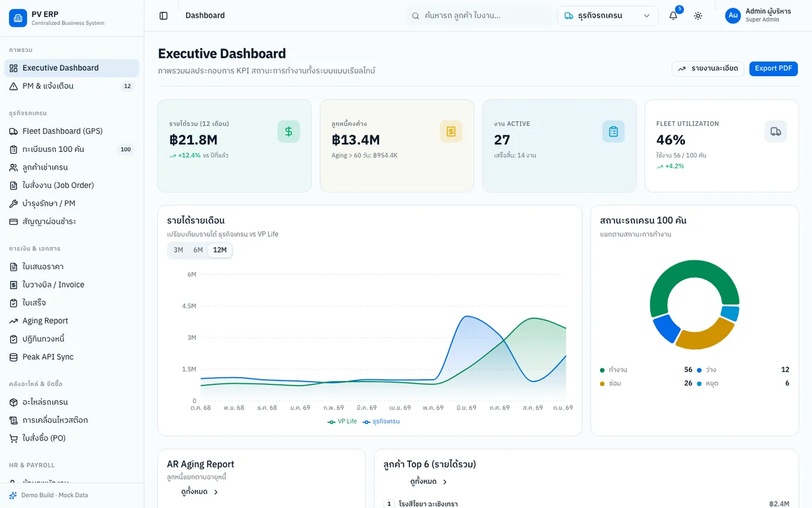Click the warning triangle icon beside PM & แจ้งเตือน
The width and height of the screenshot is (812, 508).
pos(13,86)
